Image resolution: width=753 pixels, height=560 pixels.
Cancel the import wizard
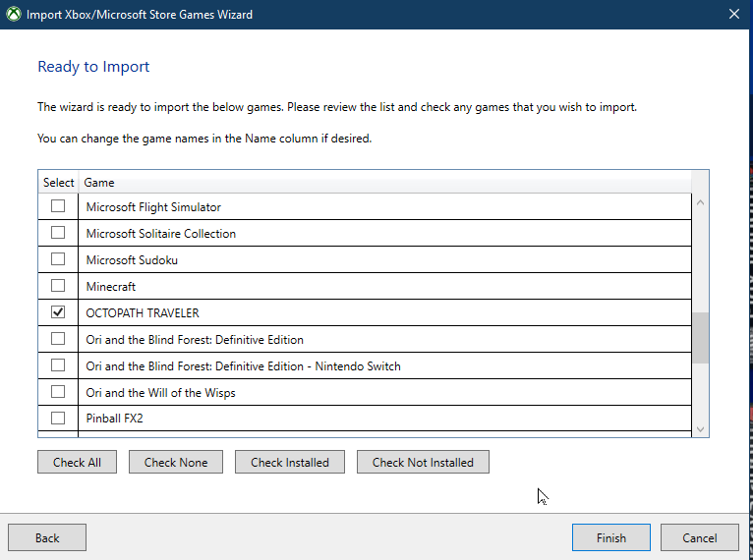click(x=699, y=537)
